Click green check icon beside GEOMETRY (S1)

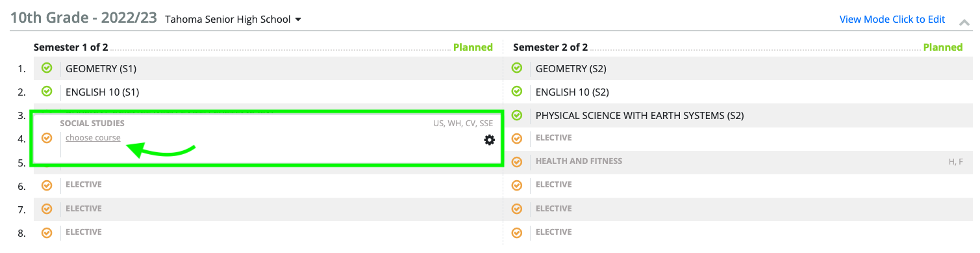47,68
